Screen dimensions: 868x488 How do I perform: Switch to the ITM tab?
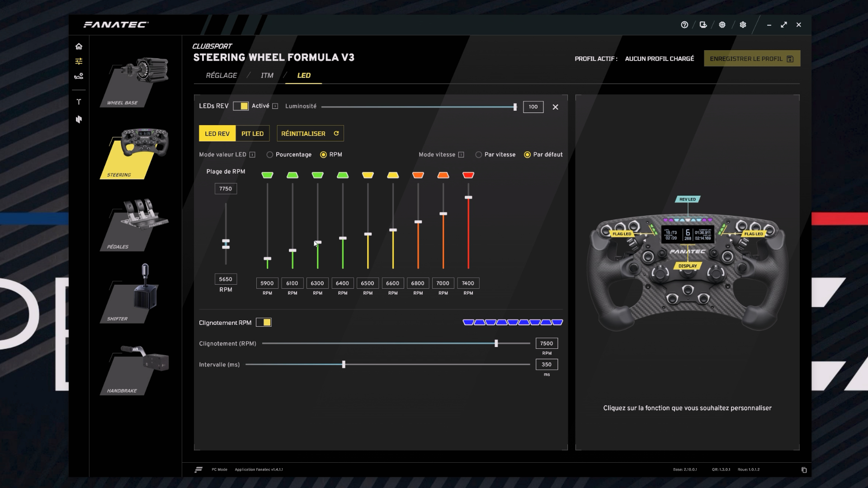click(x=267, y=75)
